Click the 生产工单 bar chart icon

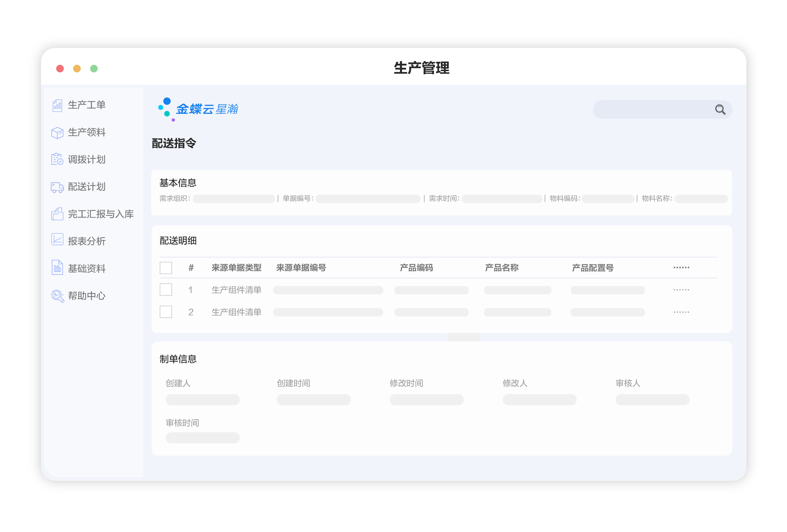coord(57,105)
